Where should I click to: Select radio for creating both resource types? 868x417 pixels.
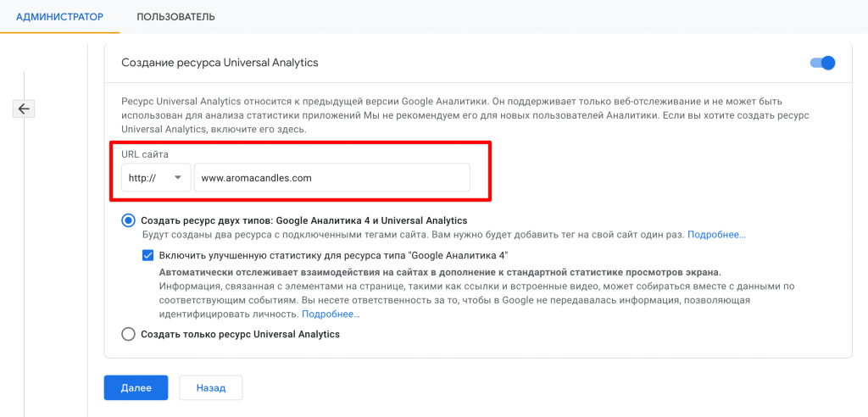tap(128, 220)
